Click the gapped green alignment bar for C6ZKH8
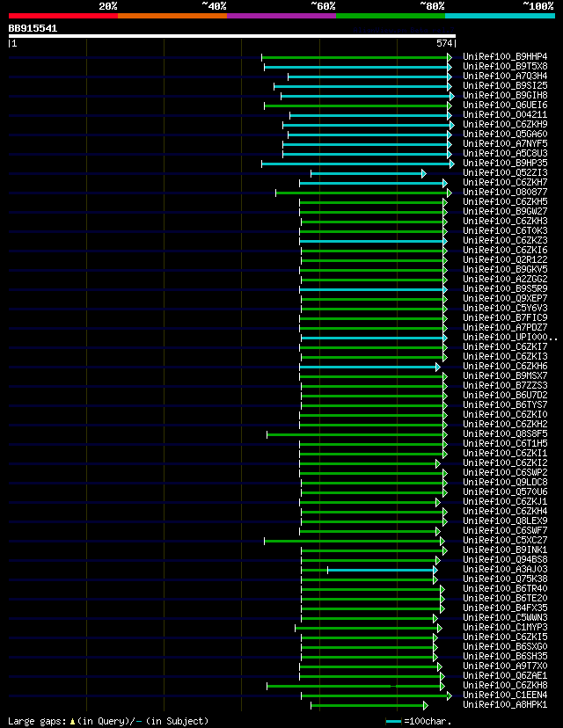 click(x=355, y=686)
